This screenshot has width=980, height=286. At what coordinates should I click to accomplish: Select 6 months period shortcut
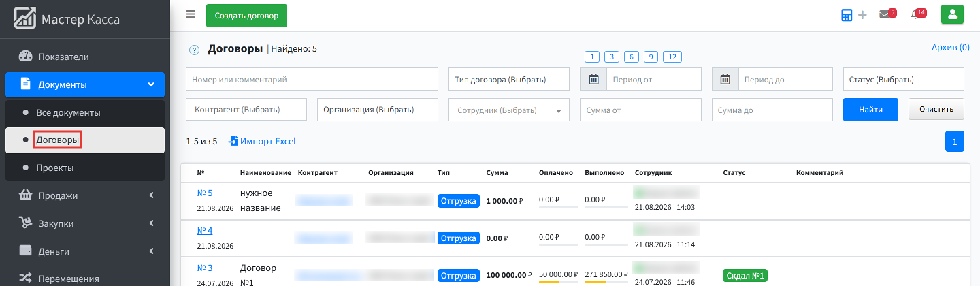[x=632, y=57]
